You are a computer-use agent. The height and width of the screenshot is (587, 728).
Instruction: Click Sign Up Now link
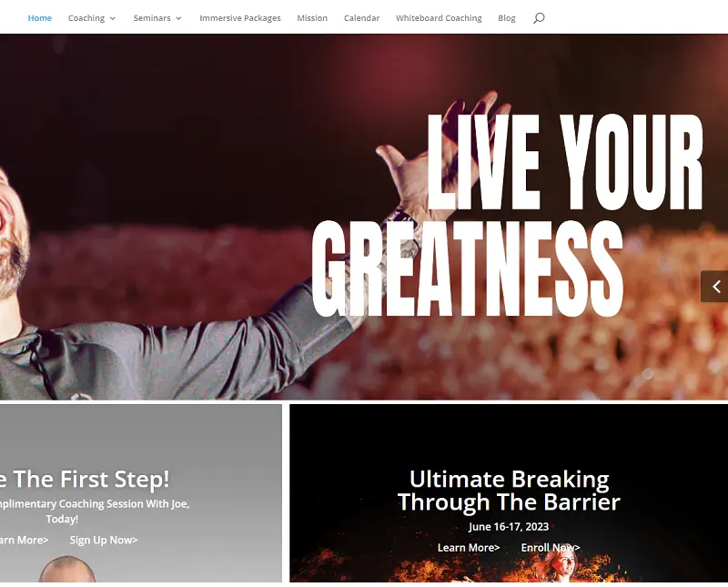click(104, 540)
